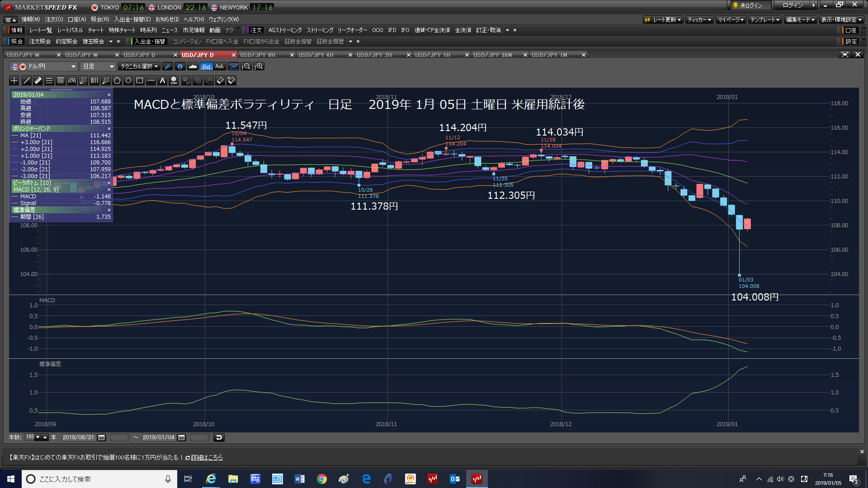
Task: Click the start date field 2018/08/31
Action: point(78,437)
